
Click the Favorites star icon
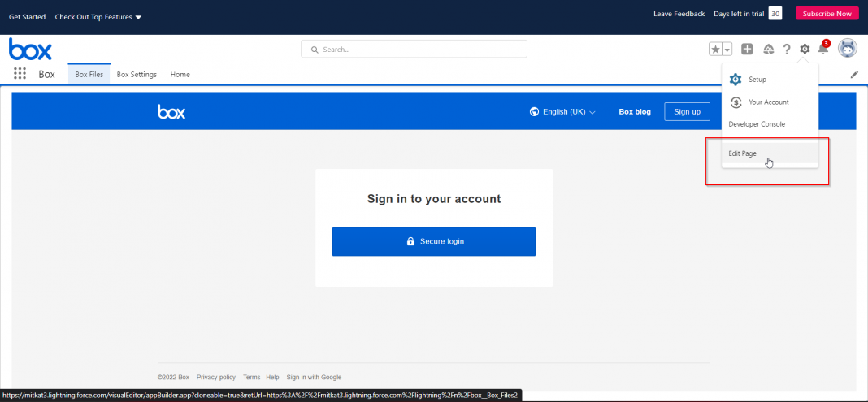tap(715, 50)
